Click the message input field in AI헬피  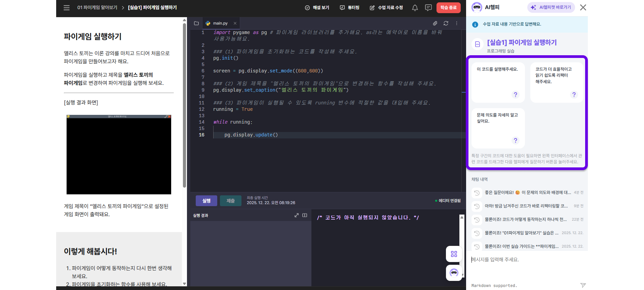tap(525, 260)
